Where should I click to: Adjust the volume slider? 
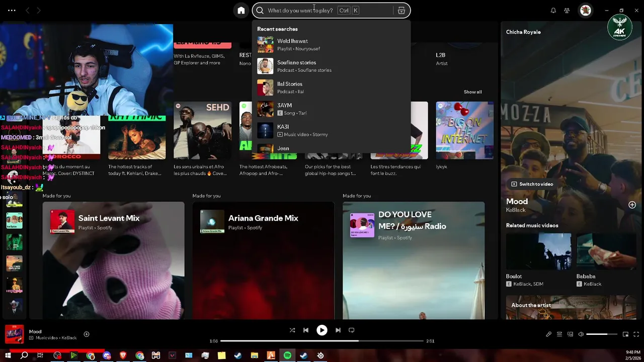click(x=602, y=334)
